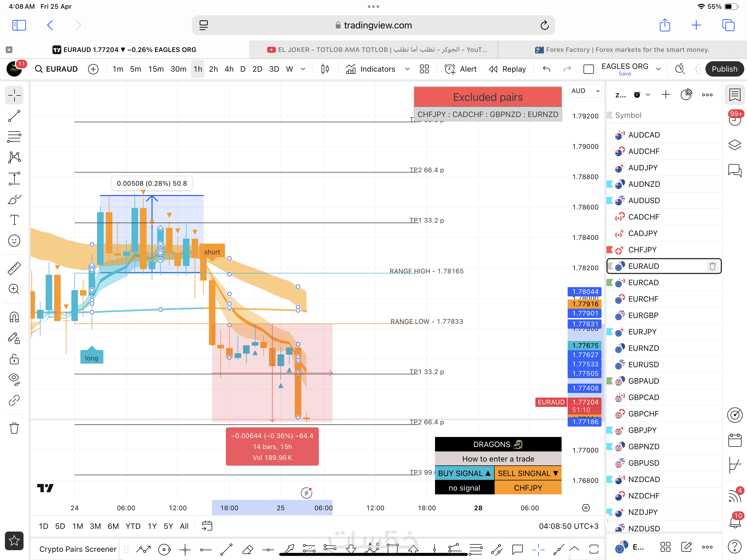This screenshot has height=560, width=747.
Task: Toggle the green flag on EURCAD
Action: (610, 282)
